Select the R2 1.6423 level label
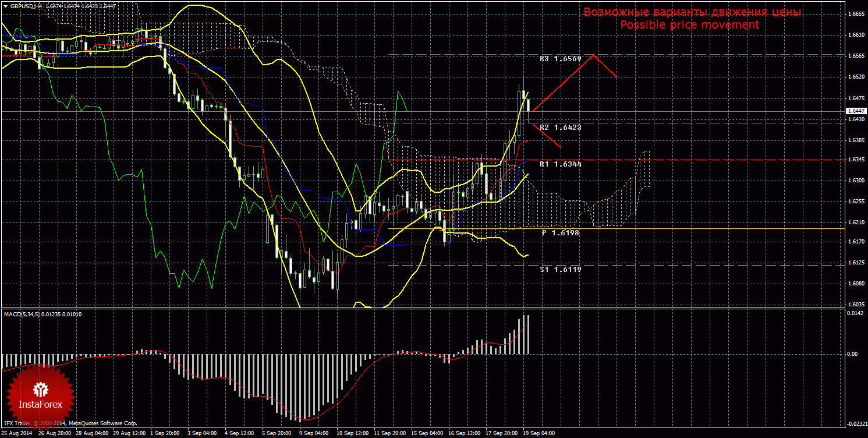 tap(560, 127)
